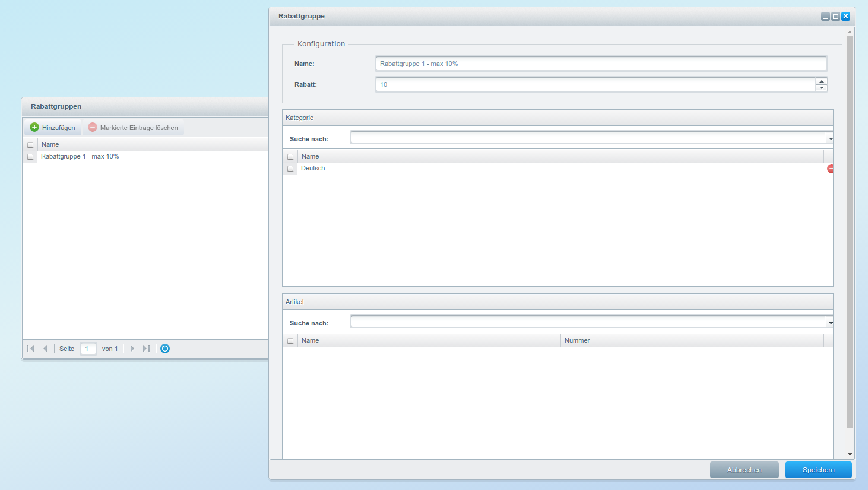Remove Deutsch category with red minus
Viewport: 868px width, 490px height.
pos(830,169)
